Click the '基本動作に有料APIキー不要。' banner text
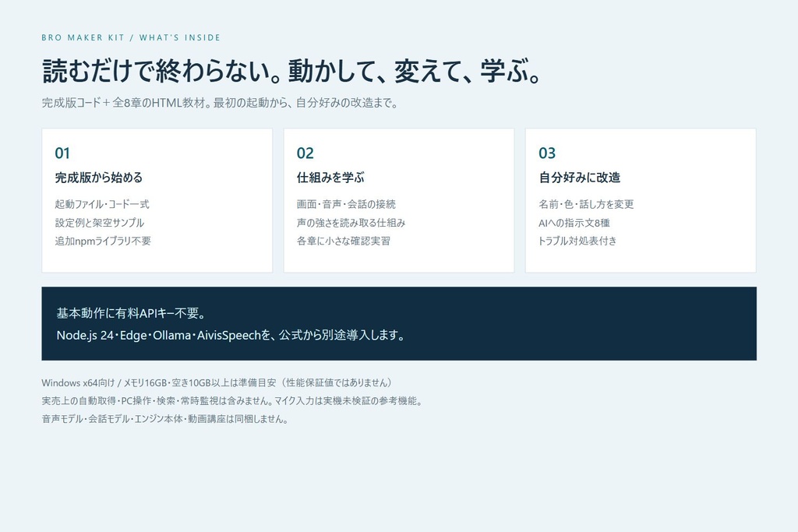The image size is (798, 532). (131, 313)
